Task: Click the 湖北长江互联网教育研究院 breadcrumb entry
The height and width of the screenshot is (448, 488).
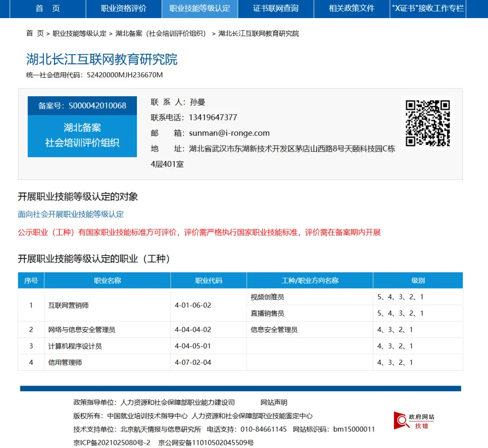Action: click(258, 33)
